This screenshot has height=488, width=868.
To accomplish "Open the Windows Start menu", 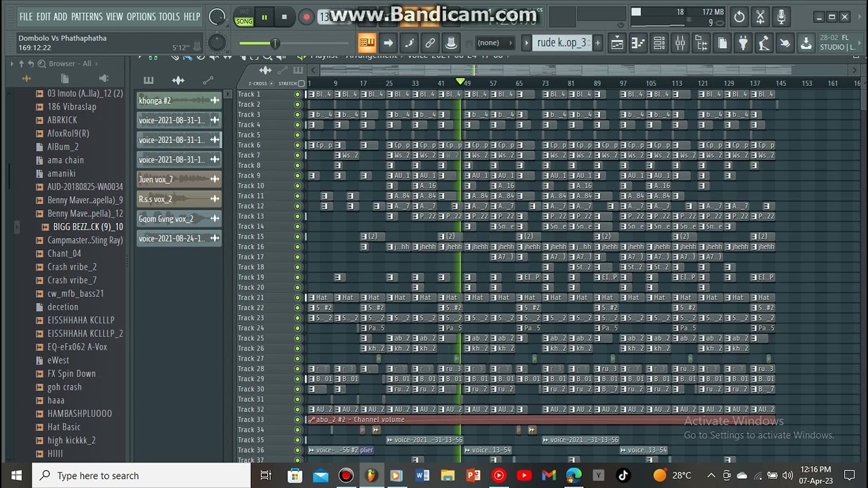I will [16, 476].
